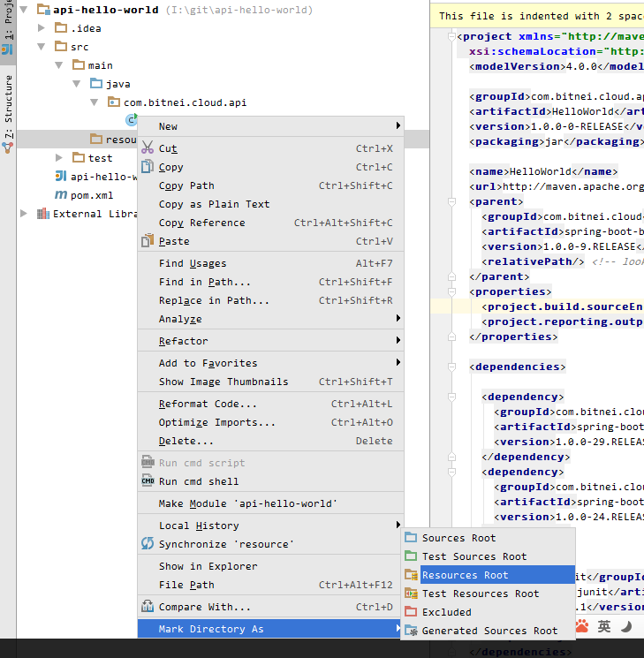Click the Resources Root folder icon
This screenshot has width=644, height=658.
(x=411, y=574)
